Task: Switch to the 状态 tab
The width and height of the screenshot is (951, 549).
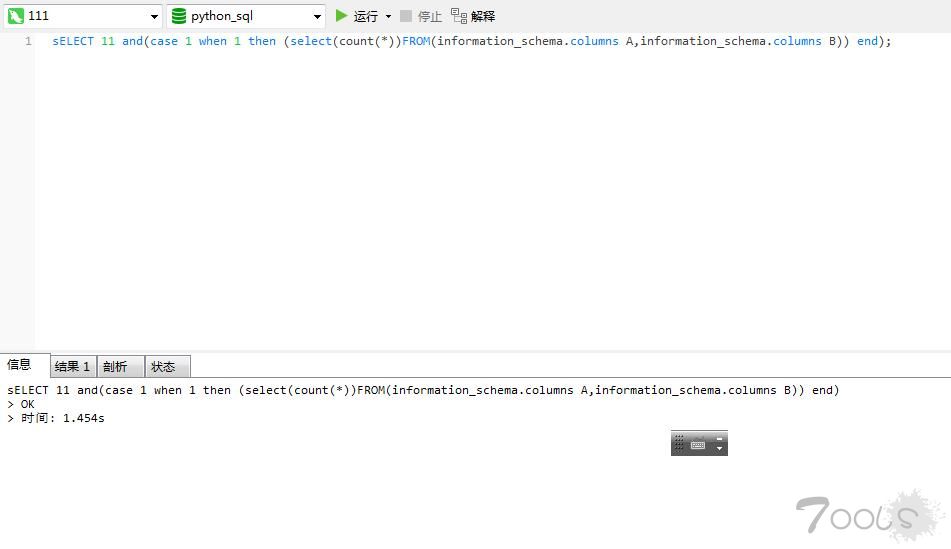Action: click(x=167, y=366)
